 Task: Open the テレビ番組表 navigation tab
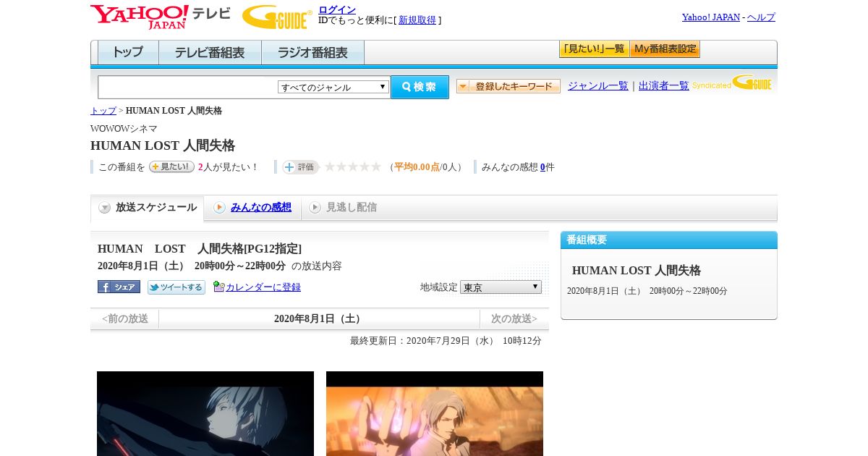point(210,53)
